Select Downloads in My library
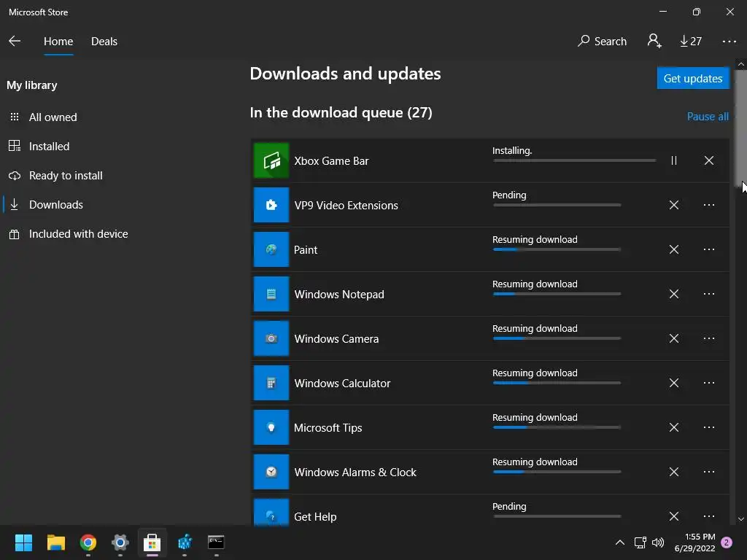The height and width of the screenshot is (560, 747). [x=55, y=205]
